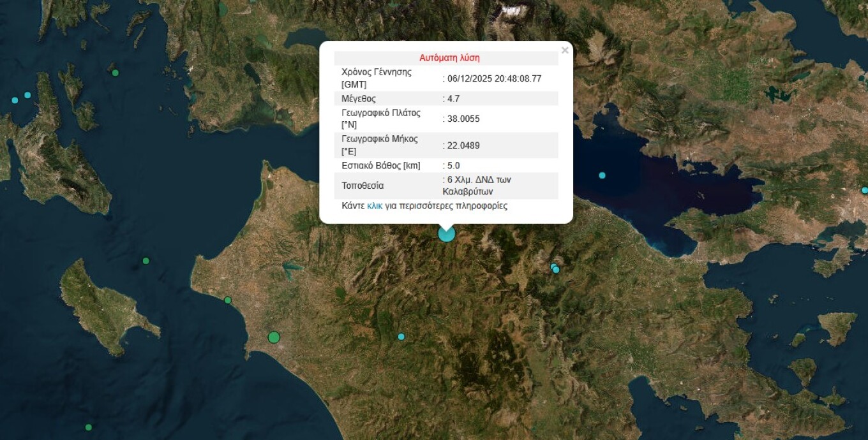Click the small green marker on the western Peloponnese shoreline
Viewport: 868px width, 440px height.
[x=227, y=300]
